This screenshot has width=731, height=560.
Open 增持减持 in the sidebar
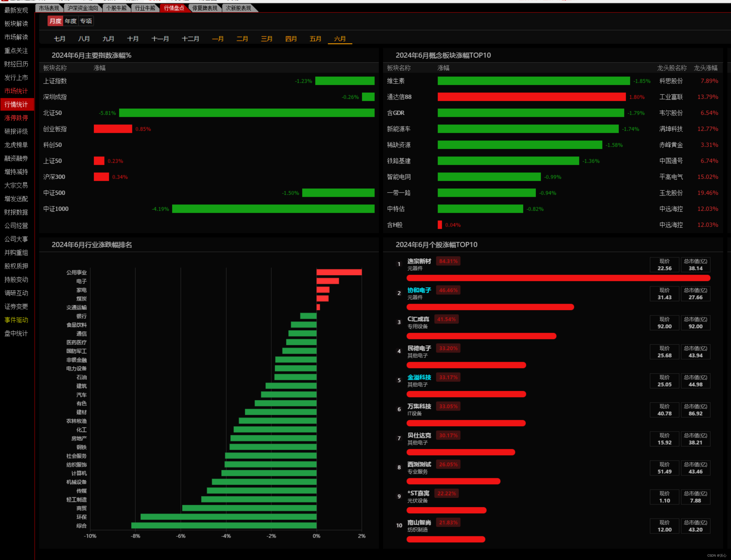(16, 172)
